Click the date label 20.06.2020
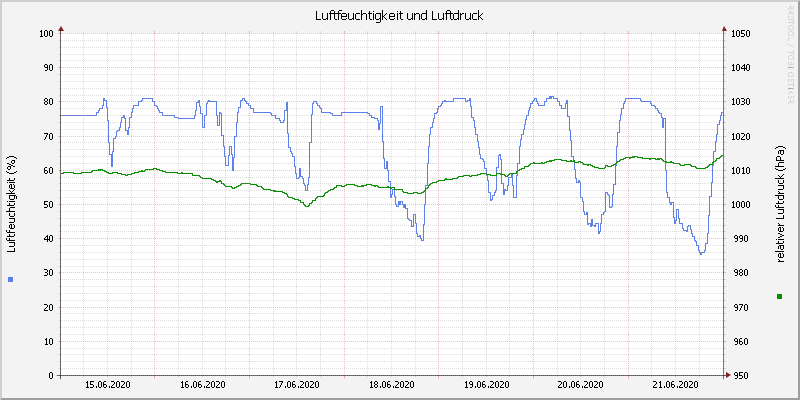The image size is (800, 400). tap(582, 384)
